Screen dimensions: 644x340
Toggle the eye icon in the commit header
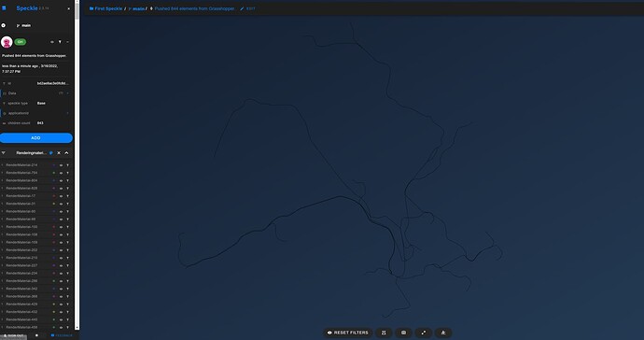tap(51, 42)
